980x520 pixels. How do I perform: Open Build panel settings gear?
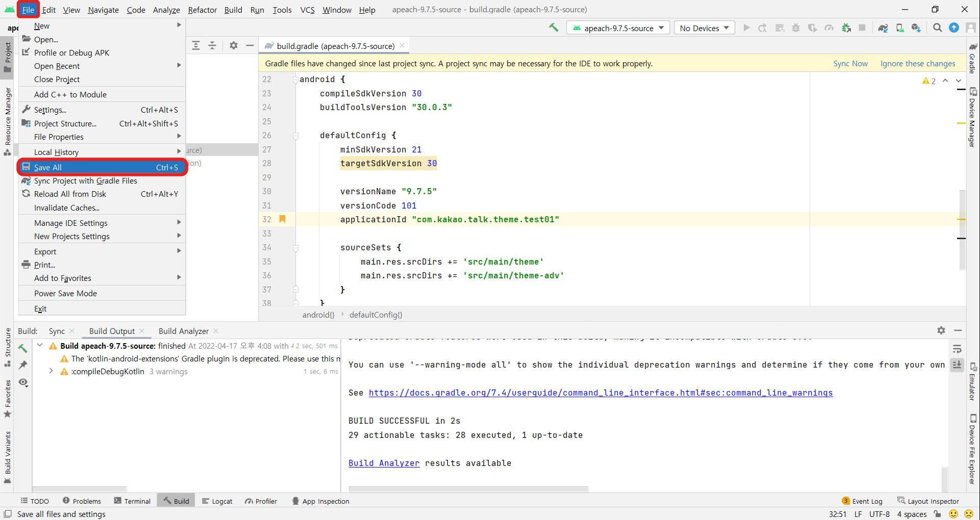(x=941, y=330)
